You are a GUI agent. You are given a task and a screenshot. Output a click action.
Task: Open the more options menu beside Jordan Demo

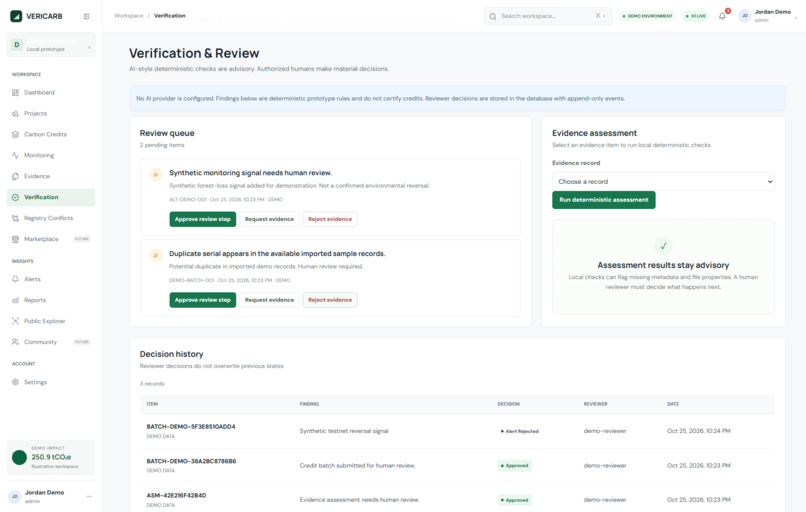(x=89, y=497)
